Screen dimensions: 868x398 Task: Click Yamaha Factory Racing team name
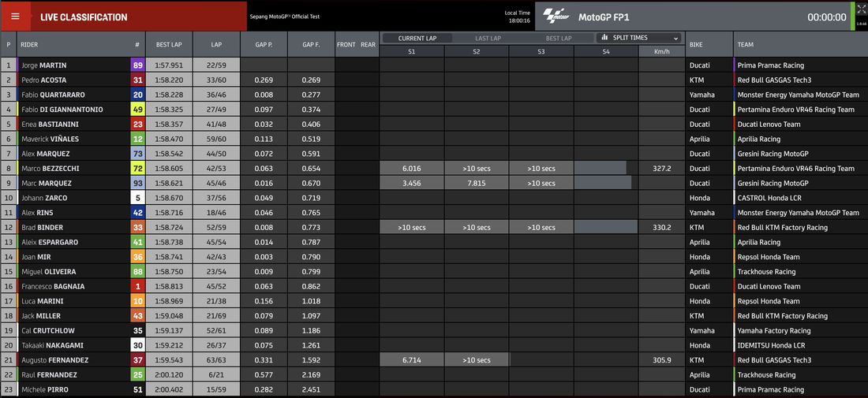click(774, 330)
